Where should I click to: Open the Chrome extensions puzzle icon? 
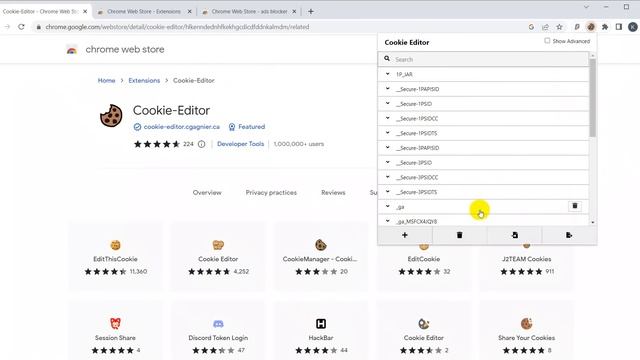[x=605, y=27]
